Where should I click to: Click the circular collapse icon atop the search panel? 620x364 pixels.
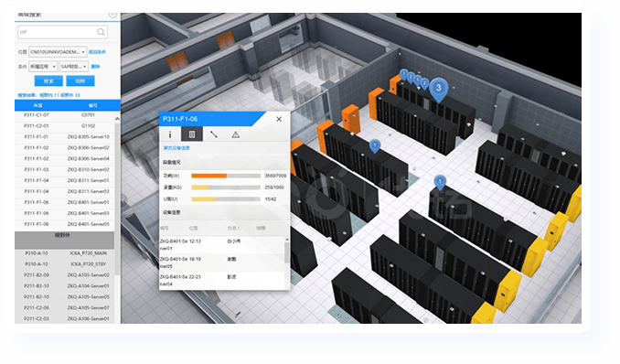(x=112, y=15)
